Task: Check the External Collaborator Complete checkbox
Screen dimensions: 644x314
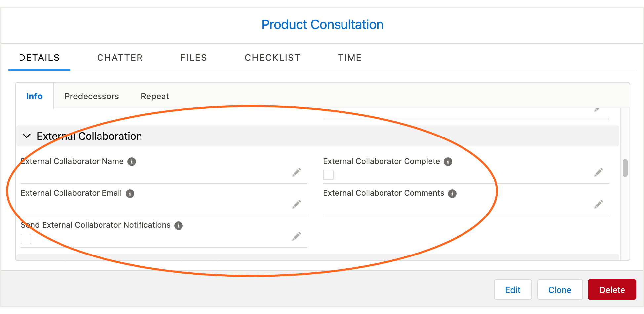Action: point(328,175)
